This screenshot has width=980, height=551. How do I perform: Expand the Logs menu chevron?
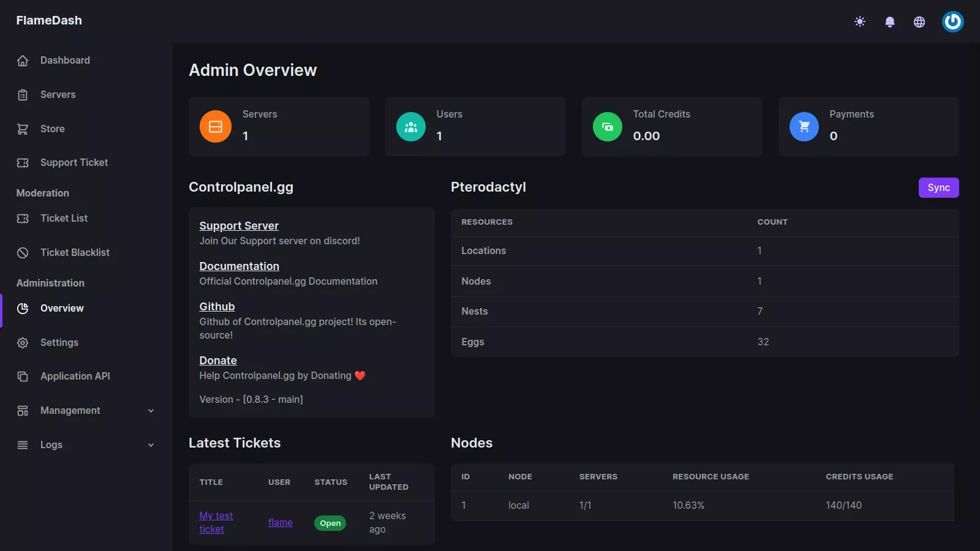151,445
